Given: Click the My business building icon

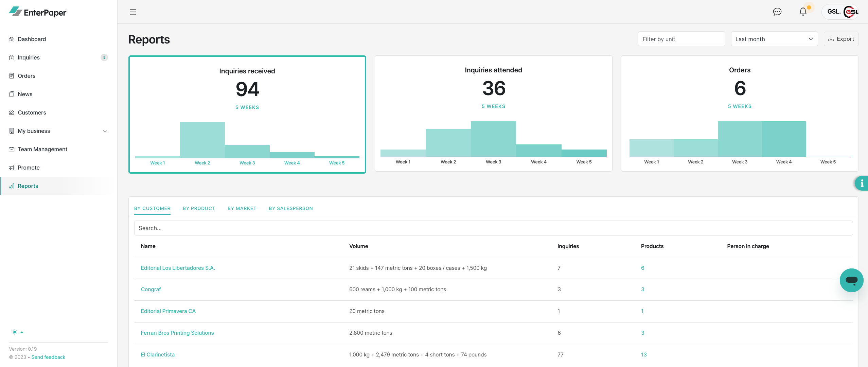Looking at the screenshot, I should (x=12, y=131).
